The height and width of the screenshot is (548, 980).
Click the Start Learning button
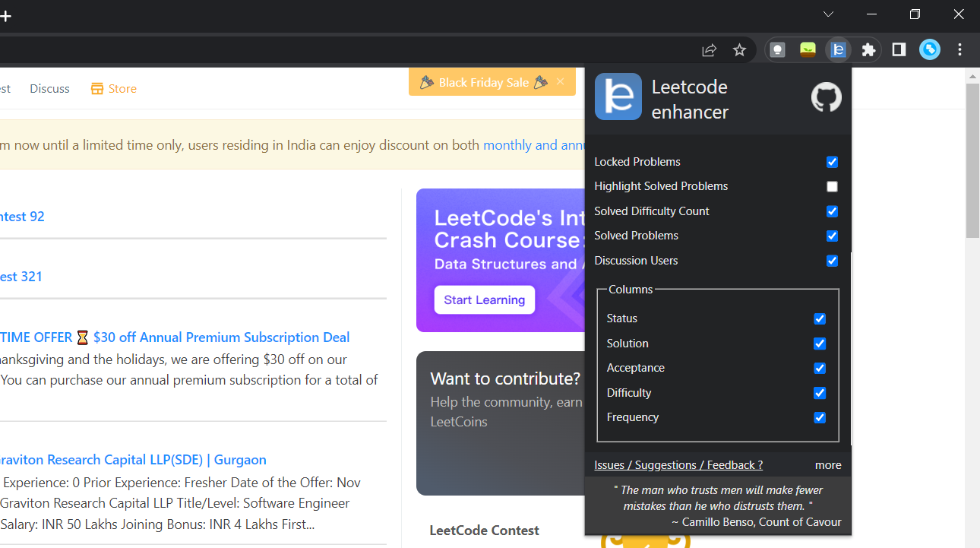point(485,299)
